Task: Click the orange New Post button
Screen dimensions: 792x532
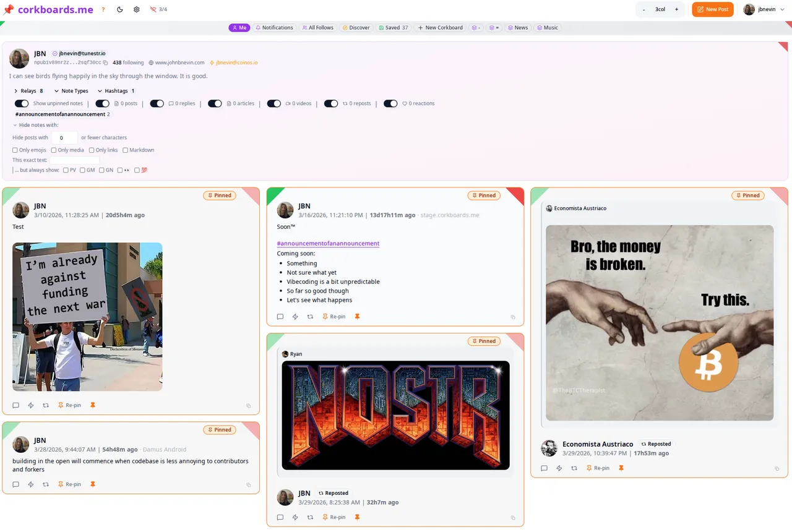Action: (x=712, y=9)
